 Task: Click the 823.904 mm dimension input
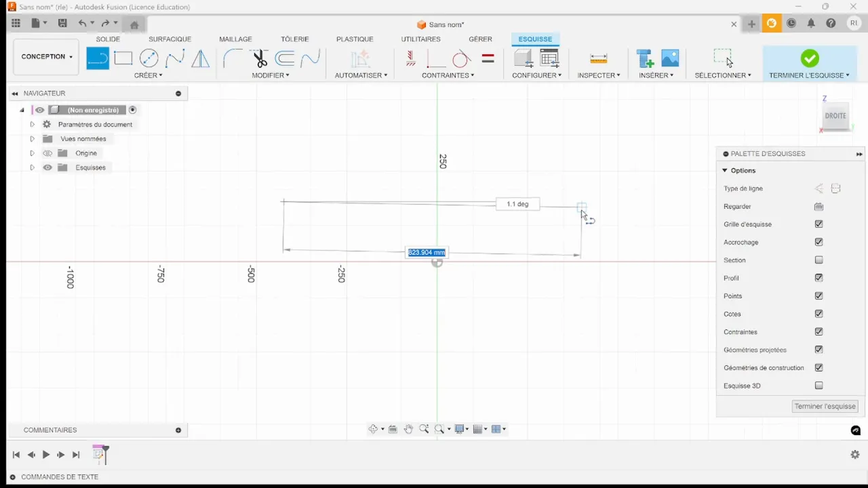click(427, 253)
